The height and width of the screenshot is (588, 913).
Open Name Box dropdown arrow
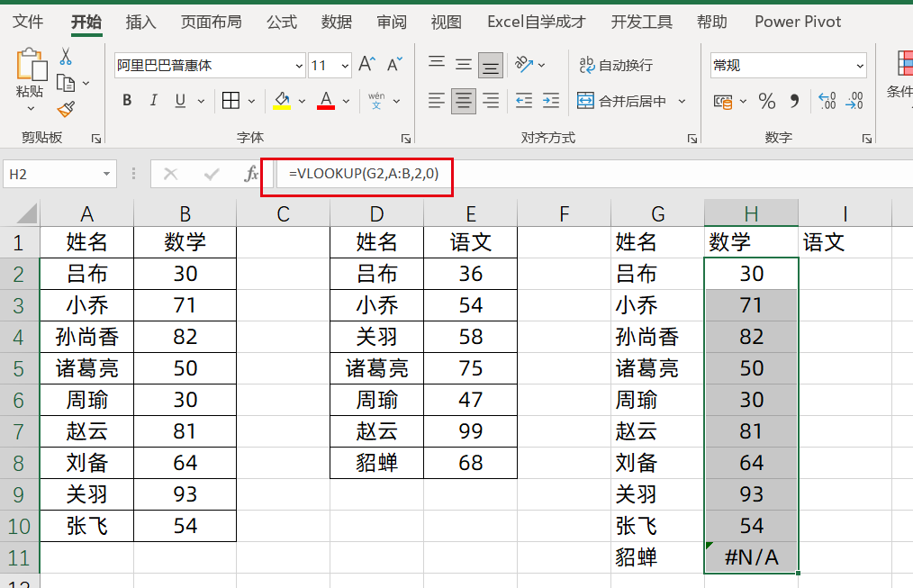click(106, 174)
